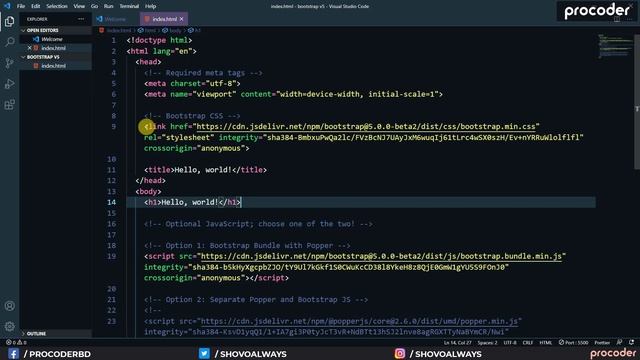Click the Prettier status bar item
Viewport: 640px width, 360px height.
[x=602, y=342]
